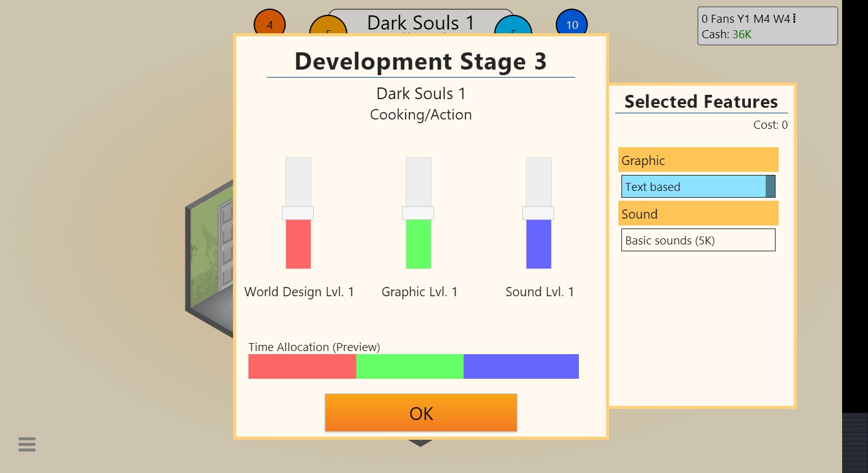Click the blue circle showing 10
The image size is (868, 473).
(x=571, y=25)
